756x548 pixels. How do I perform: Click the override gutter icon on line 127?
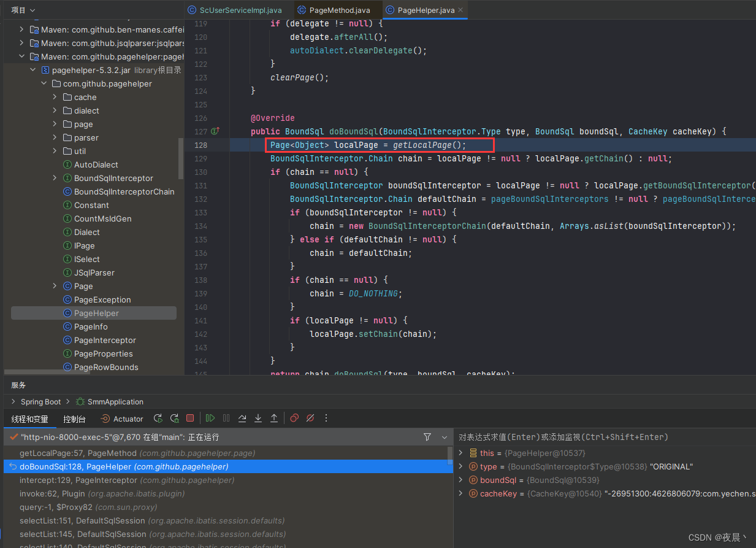[x=215, y=131]
